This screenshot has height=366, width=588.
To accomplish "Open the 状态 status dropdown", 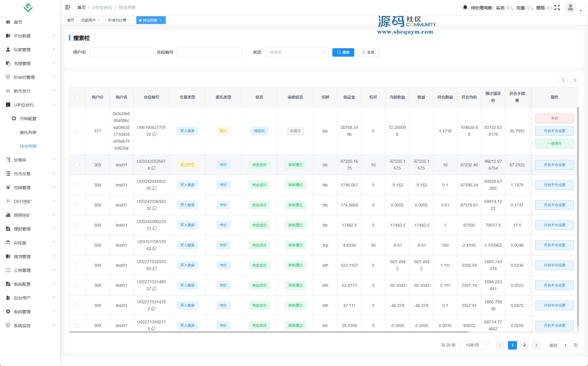I will click(297, 52).
